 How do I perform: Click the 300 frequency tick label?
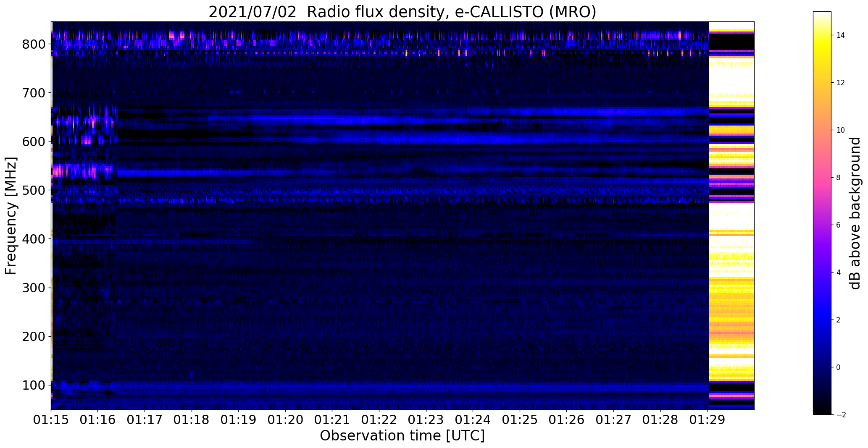(x=34, y=288)
